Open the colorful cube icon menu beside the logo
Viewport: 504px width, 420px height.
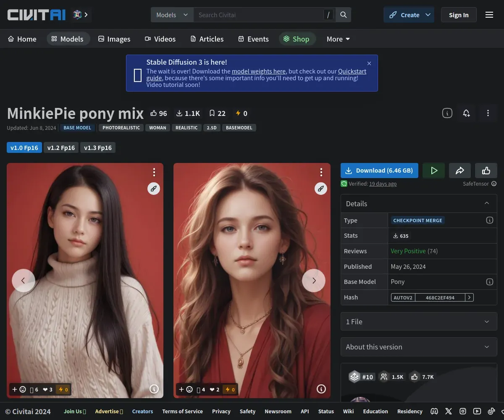(81, 15)
